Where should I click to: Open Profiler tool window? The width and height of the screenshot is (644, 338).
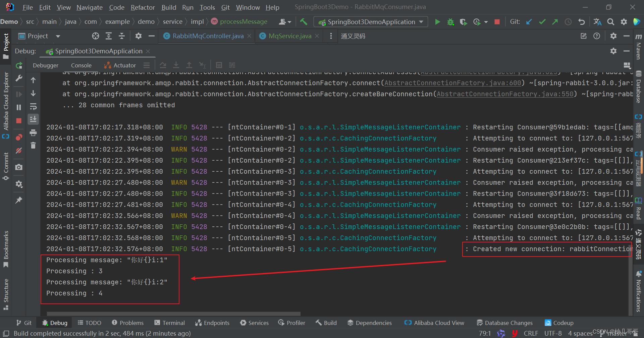(x=292, y=323)
